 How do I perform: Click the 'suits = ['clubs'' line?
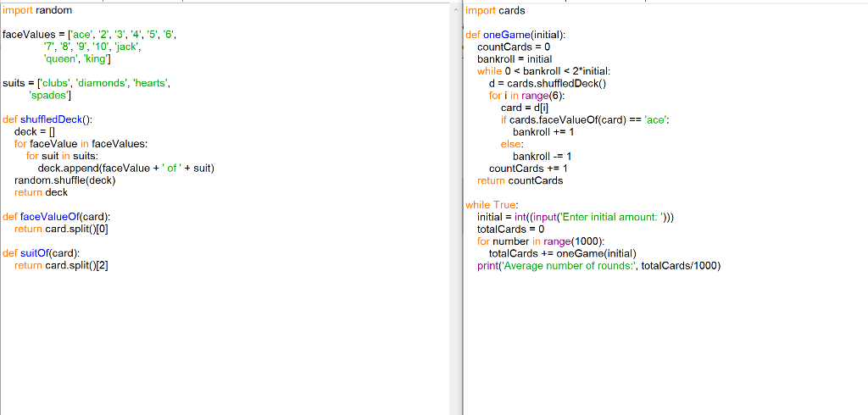[86, 84]
